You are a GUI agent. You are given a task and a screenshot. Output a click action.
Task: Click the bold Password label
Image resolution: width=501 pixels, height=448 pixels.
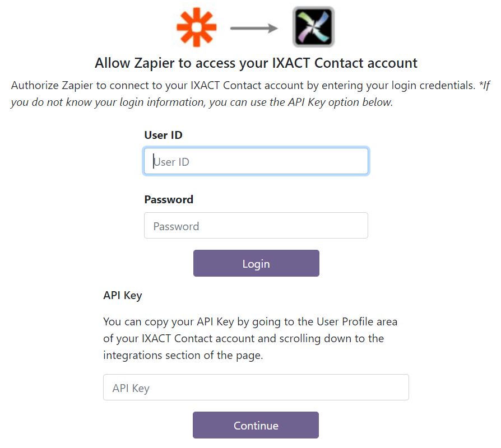tap(169, 199)
